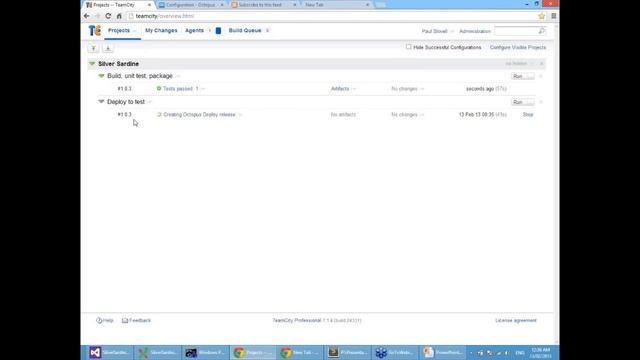The height and width of the screenshot is (360, 640).
Task: Click the collapse-all projects toolbar icon
Action: [93, 48]
